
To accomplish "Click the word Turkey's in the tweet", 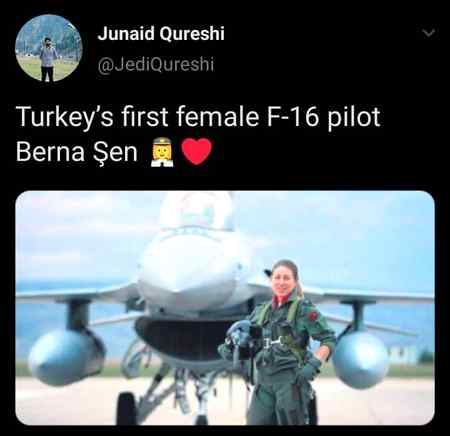I will tap(65, 117).
